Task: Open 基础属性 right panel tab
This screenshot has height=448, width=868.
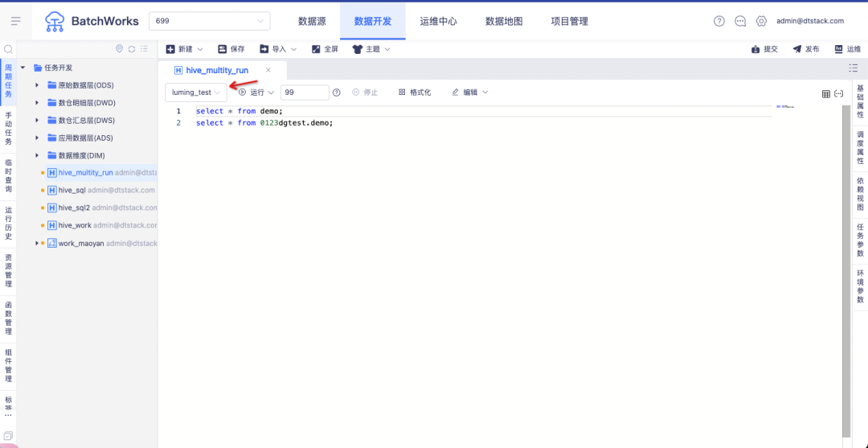Action: coord(860,102)
